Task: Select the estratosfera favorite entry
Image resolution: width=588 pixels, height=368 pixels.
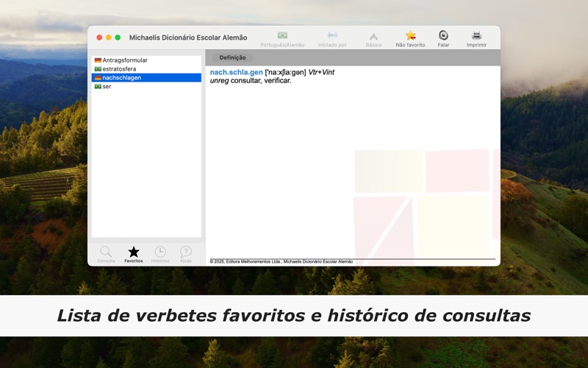Action: (146, 68)
